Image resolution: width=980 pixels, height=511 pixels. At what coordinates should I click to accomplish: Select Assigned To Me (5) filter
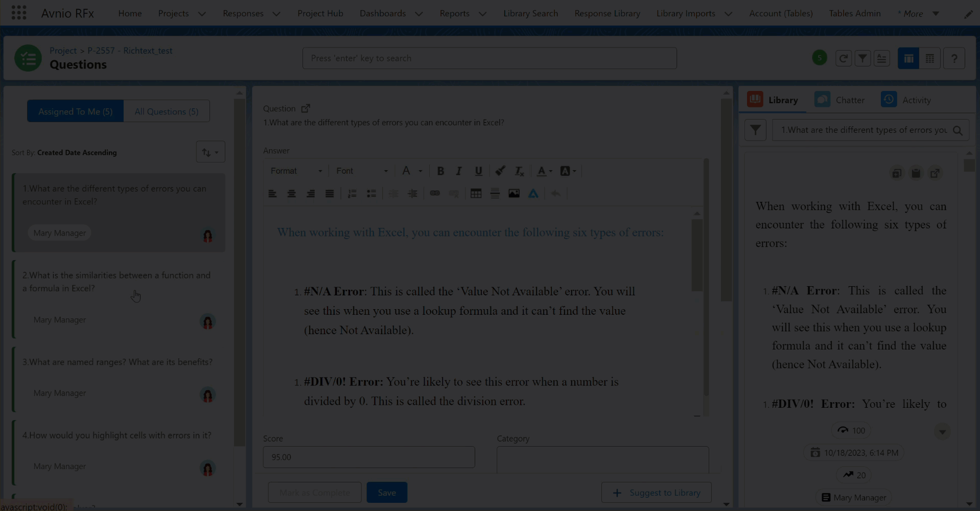(x=75, y=111)
